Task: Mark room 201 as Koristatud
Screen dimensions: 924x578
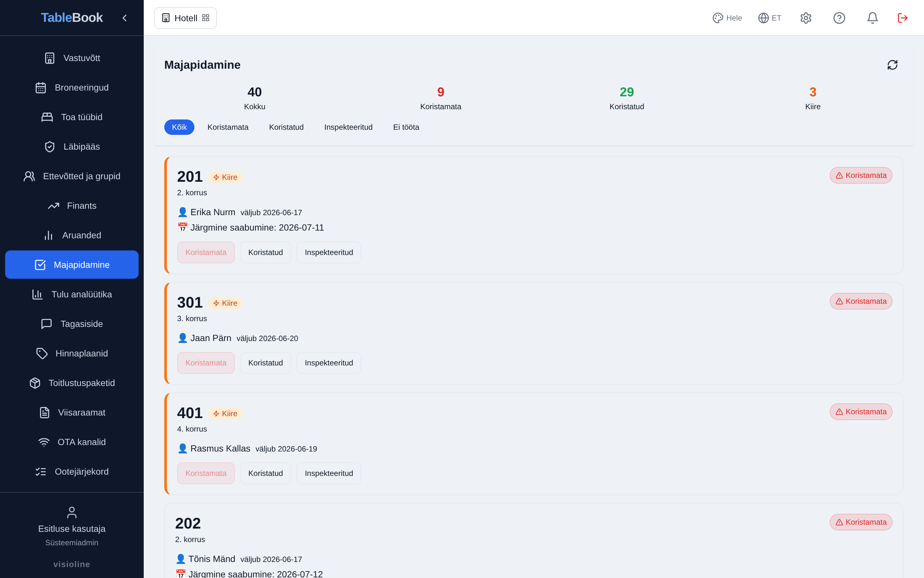Action: tap(265, 252)
